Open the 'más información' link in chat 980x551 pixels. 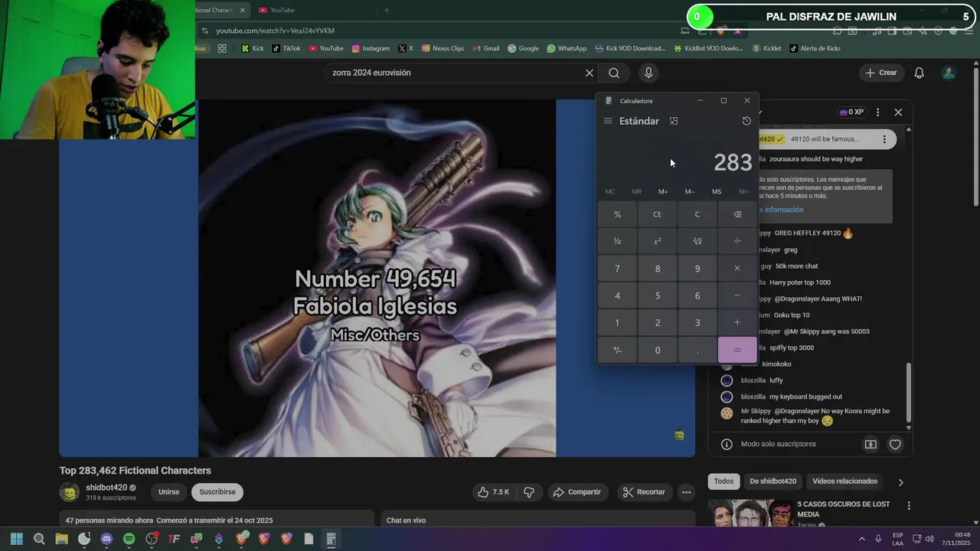pos(780,210)
